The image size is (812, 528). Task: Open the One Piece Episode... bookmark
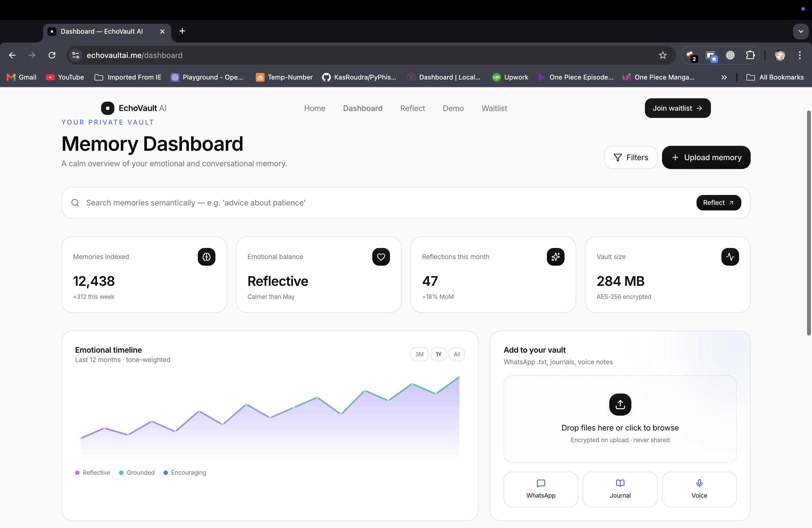point(576,77)
